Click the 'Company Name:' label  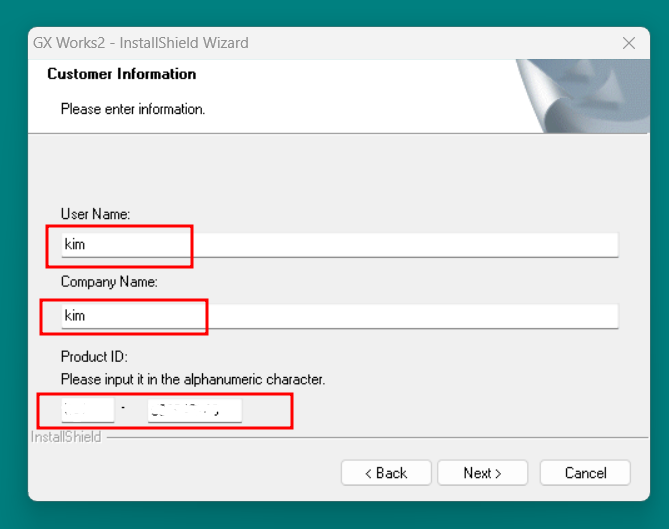109,282
